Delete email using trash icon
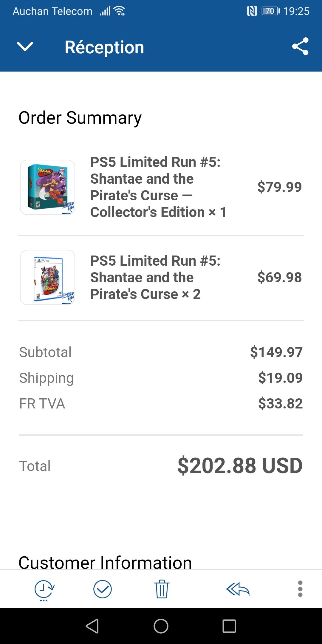The width and height of the screenshot is (322, 644). coord(162,589)
